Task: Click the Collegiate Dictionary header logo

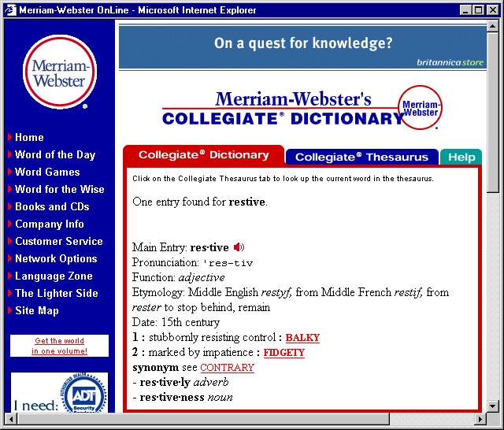Action: [x=302, y=108]
